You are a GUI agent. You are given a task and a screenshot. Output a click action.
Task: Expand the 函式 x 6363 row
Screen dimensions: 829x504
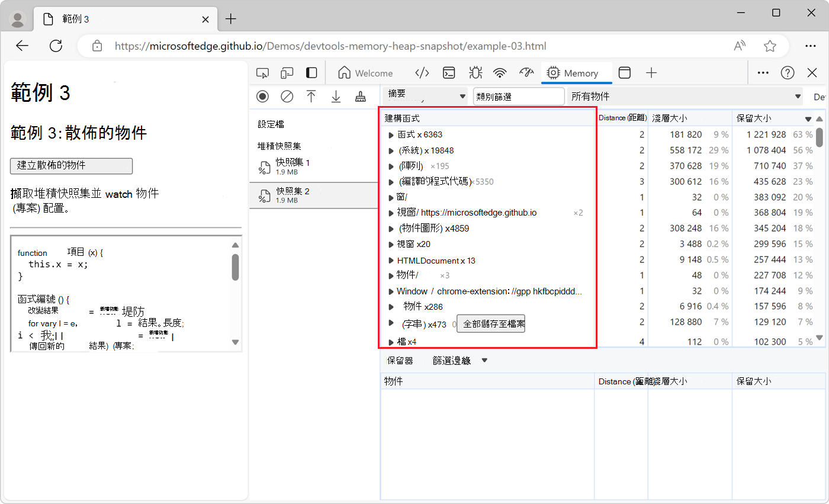pos(391,135)
